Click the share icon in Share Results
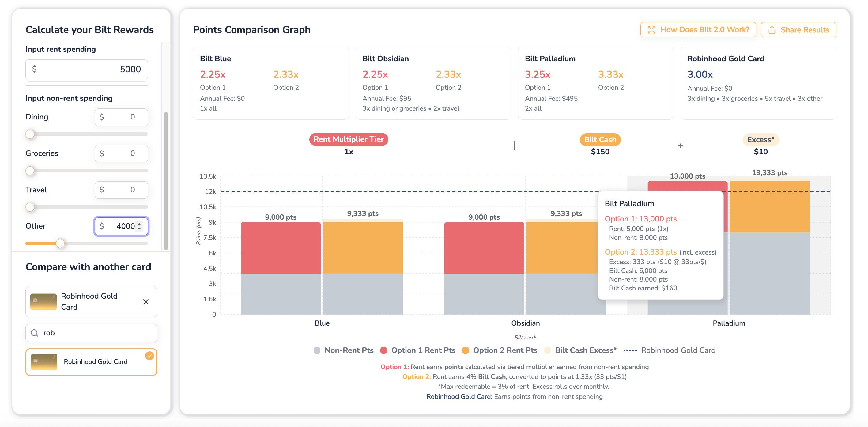The height and width of the screenshot is (427, 868). tap(772, 30)
